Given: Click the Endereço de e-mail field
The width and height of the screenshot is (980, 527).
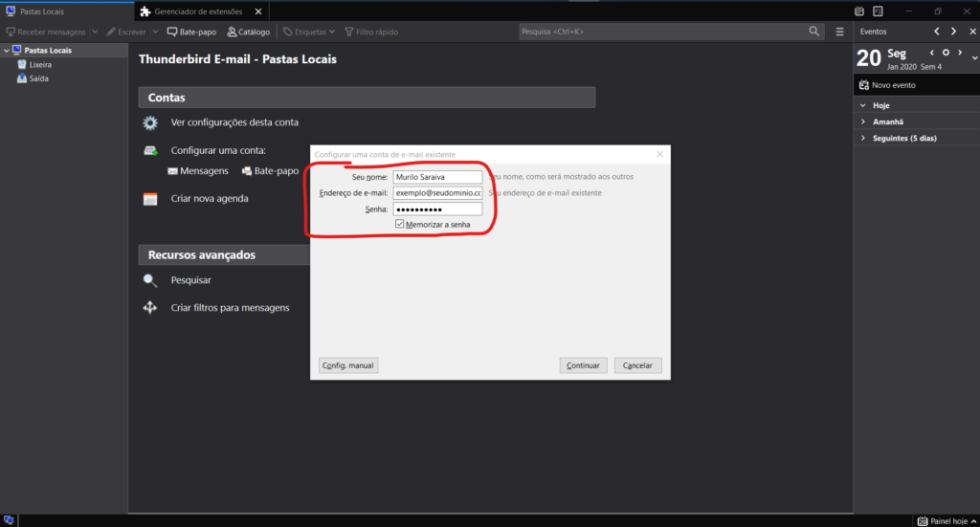Looking at the screenshot, I should (437, 193).
